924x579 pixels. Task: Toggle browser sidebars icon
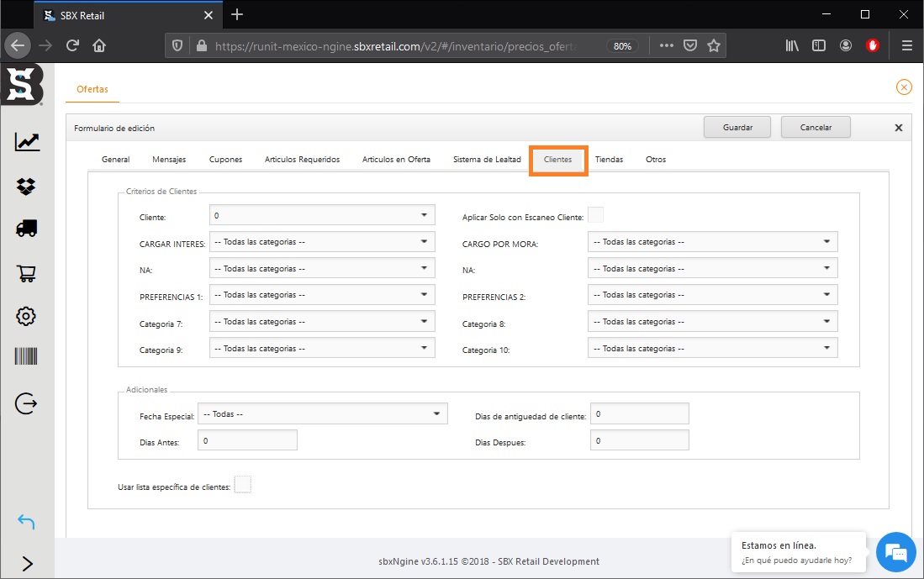click(x=819, y=45)
